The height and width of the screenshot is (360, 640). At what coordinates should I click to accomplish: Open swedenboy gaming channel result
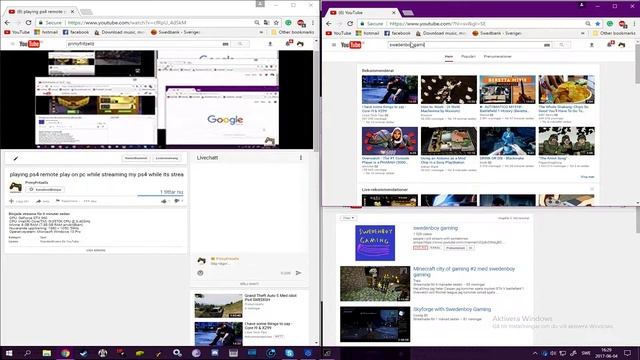pyautogui.click(x=435, y=228)
